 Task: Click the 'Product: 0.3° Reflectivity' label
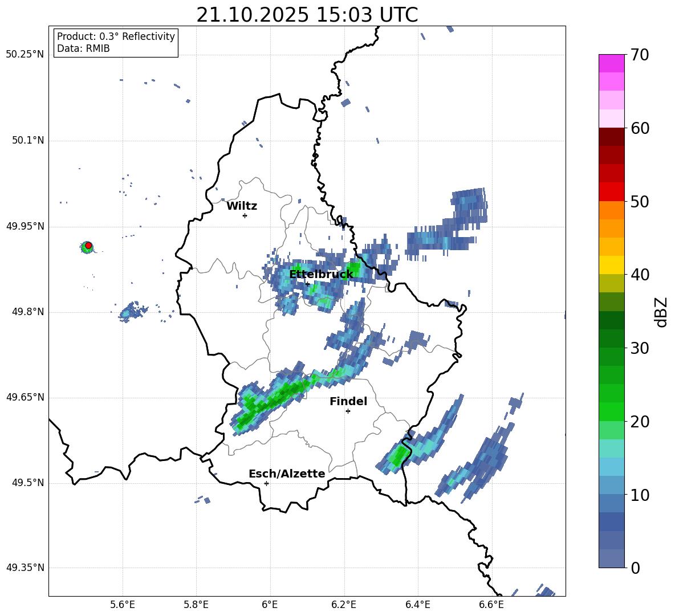pyautogui.click(x=116, y=36)
